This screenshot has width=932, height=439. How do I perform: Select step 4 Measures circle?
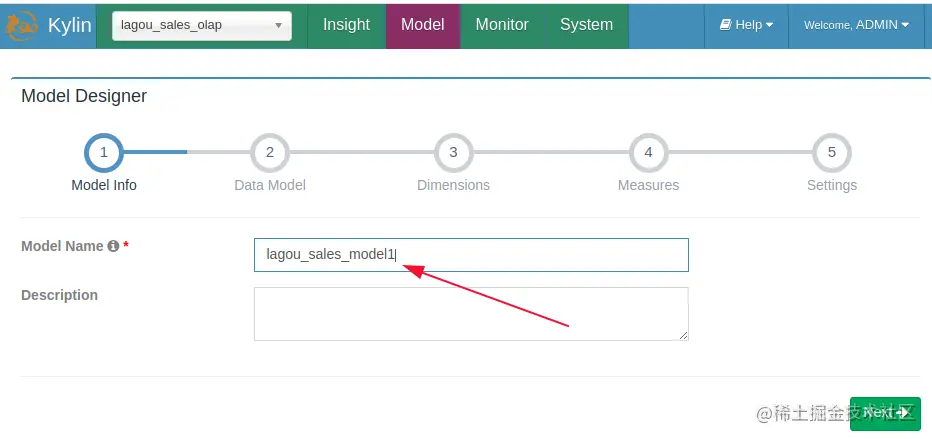(x=648, y=153)
